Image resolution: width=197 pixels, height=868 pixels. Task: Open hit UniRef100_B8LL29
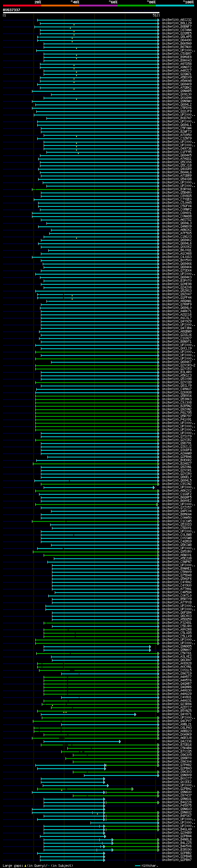coord(177,23)
